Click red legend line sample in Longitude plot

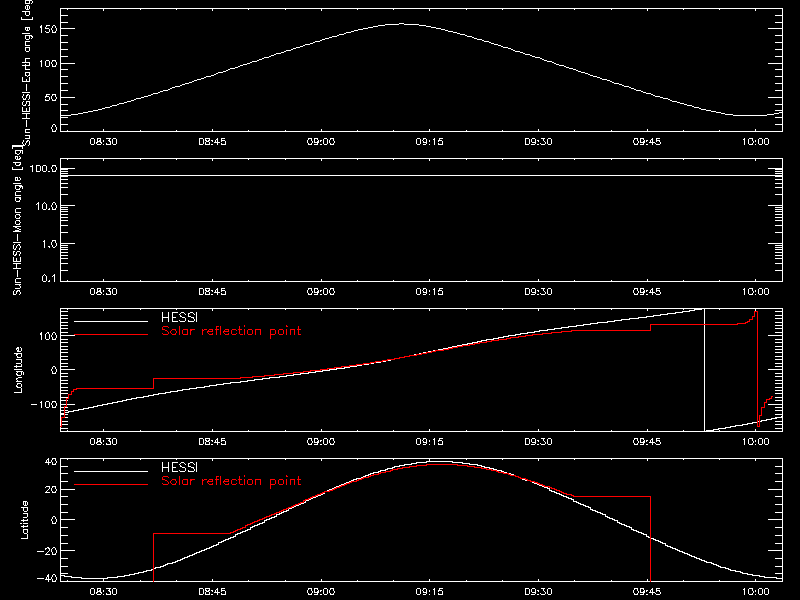point(111,335)
